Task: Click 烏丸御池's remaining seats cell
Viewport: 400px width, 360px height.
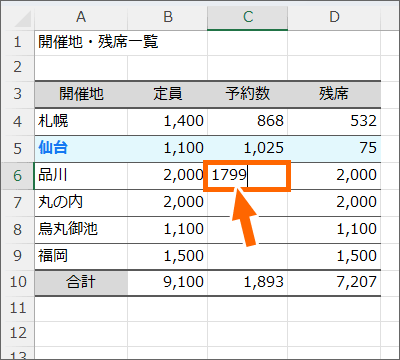Action: (334, 230)
